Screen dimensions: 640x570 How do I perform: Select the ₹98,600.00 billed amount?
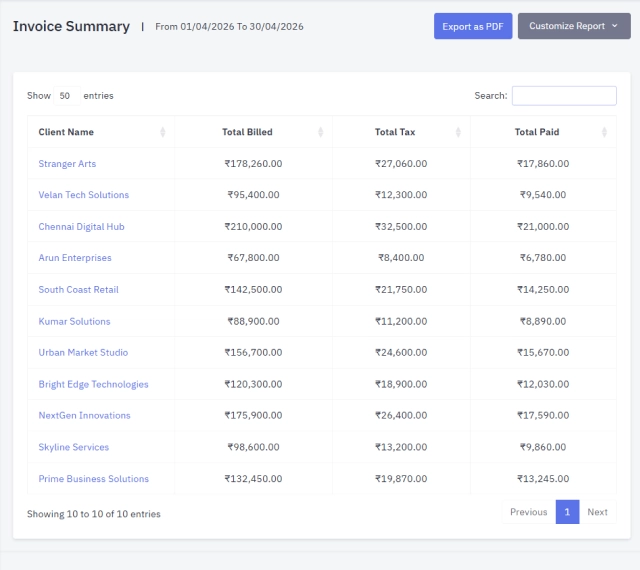(x=253, y=447)
